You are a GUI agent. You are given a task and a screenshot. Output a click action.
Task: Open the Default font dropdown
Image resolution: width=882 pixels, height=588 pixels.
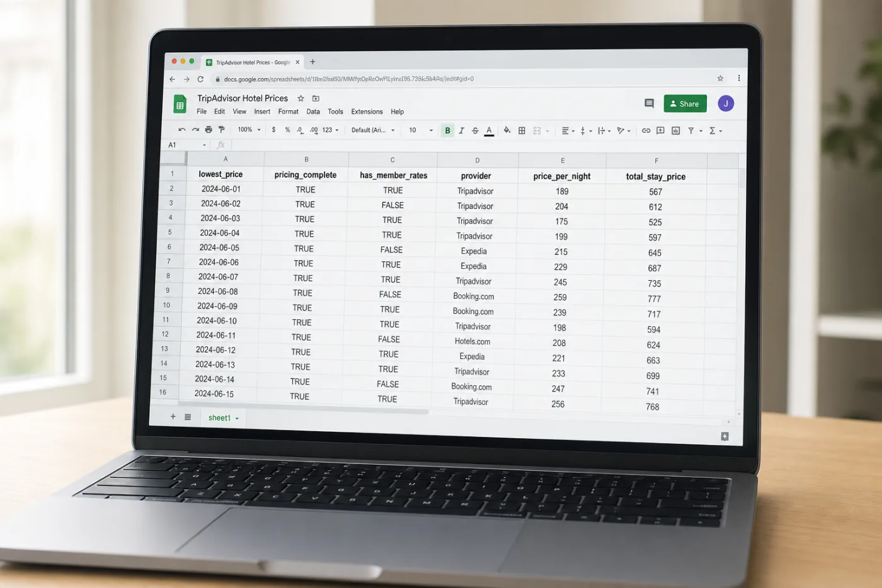[373, 130]
